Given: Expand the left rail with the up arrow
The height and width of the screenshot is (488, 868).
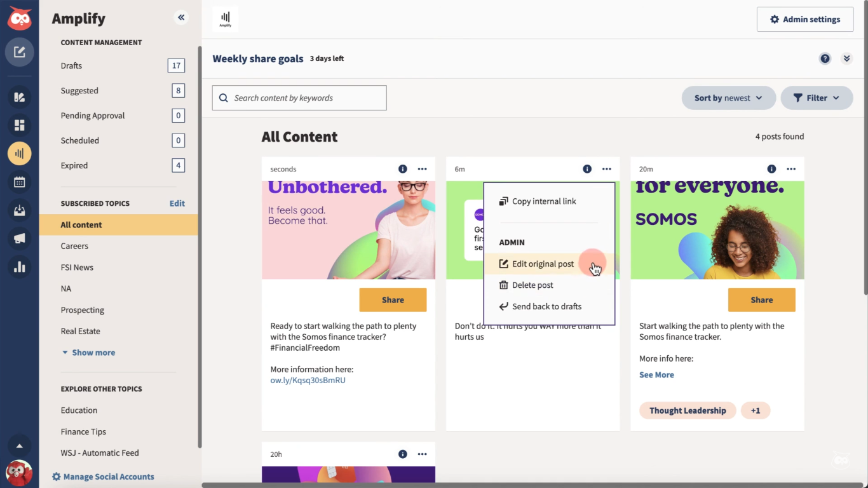Looking at the screenshot, I should (19, 445).
